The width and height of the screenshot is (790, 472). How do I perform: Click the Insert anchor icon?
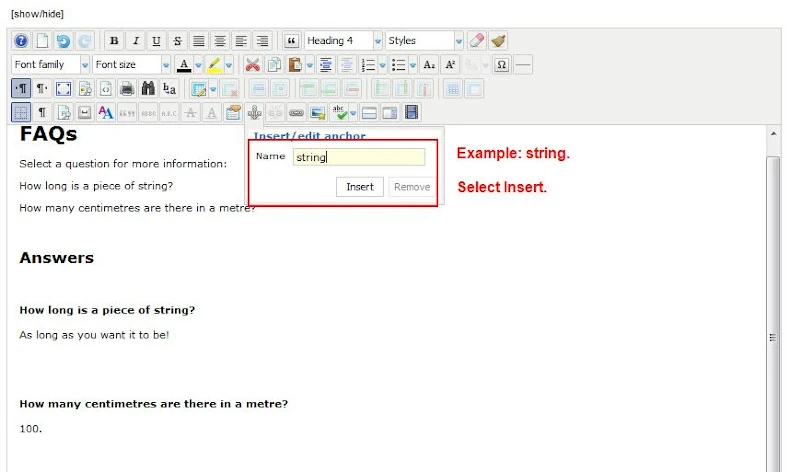[x=253, y=112]
